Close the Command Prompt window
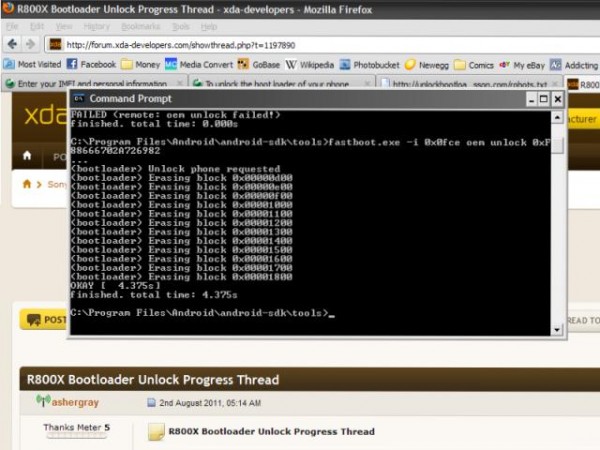This screenshot has height=450, width=600. pos(558,99)
